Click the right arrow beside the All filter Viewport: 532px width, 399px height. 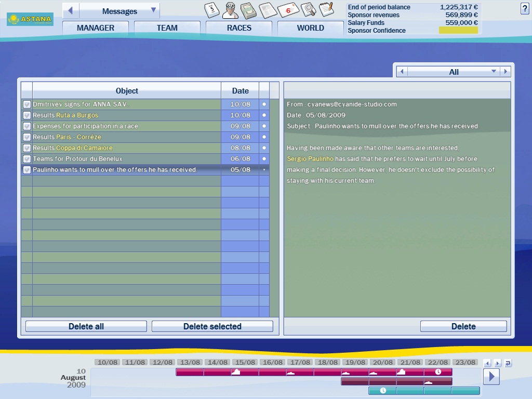point(506,72)
